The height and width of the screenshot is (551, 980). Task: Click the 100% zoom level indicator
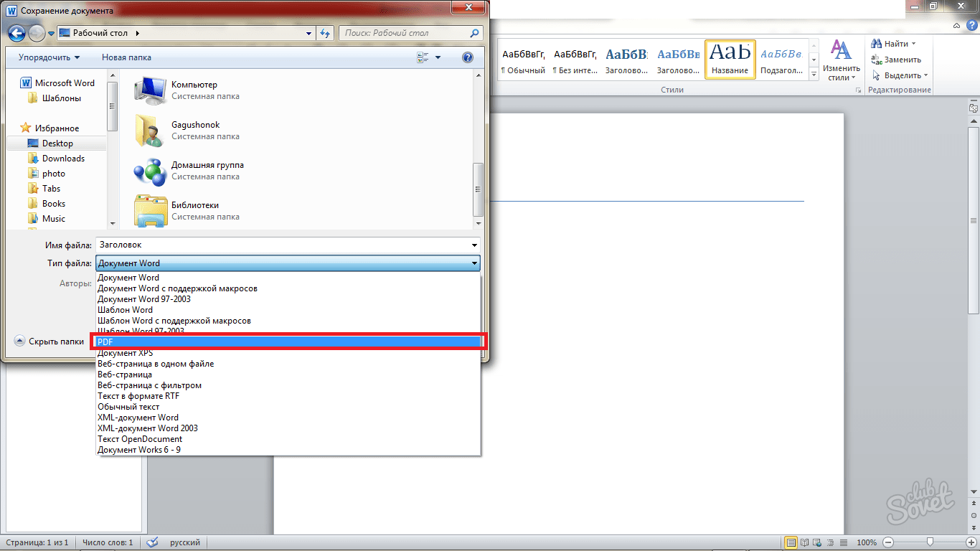pyautogui.click(x=867, y=543)
